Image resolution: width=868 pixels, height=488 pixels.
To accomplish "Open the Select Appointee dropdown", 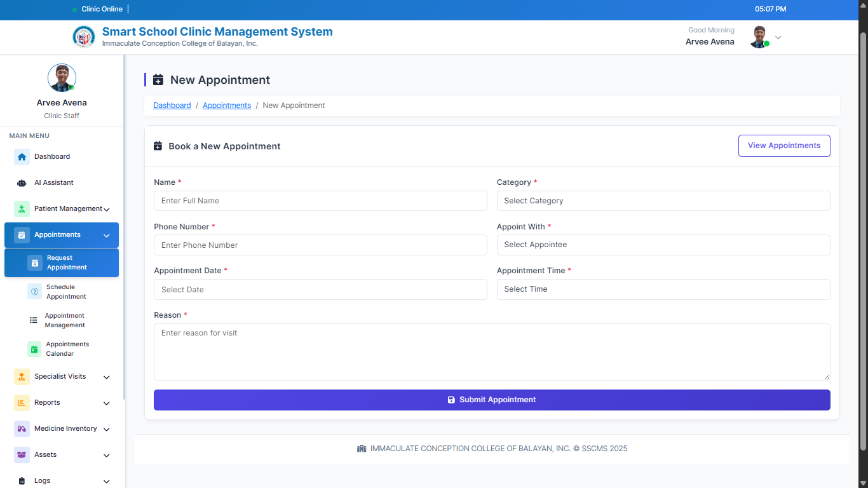I will point(663,245).
